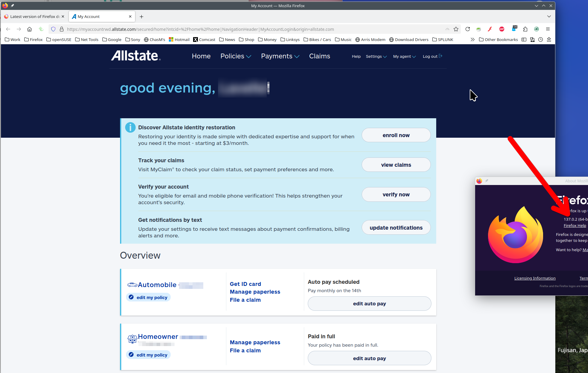Viewport: 588px width, 373px height.
Task: Go back one page in browser history
Action: pos(8,29)
